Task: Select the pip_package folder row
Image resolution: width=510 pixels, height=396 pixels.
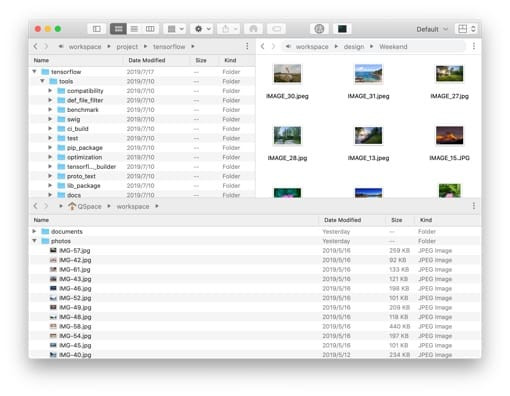Action: click(142, 148)
